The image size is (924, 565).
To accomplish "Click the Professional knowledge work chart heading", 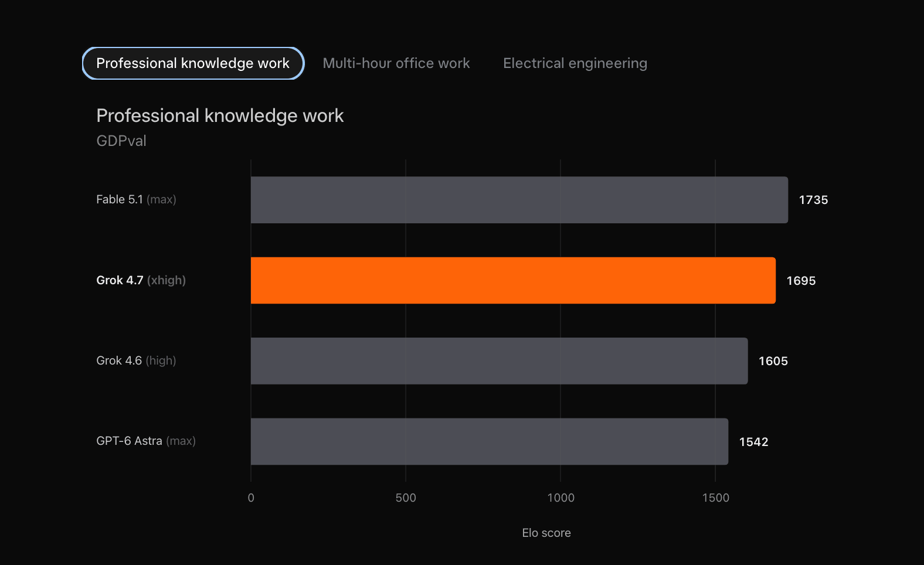I will pos(220,116).
